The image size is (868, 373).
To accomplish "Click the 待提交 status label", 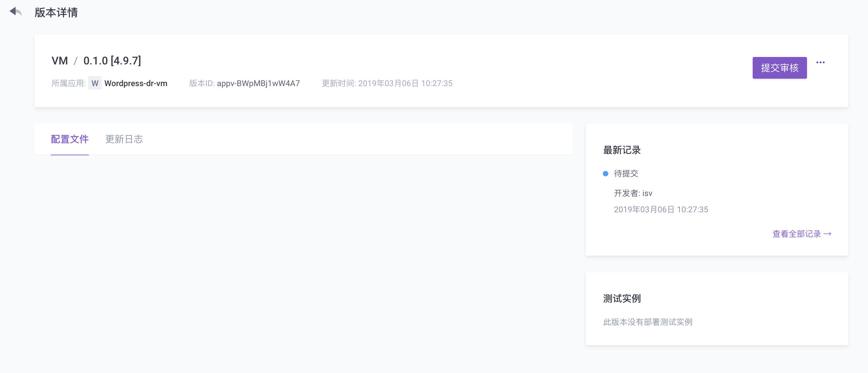I will [x=626, y=174].
